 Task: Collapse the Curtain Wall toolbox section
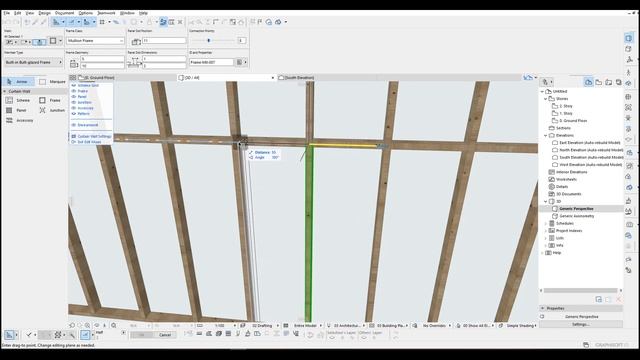(5, 91)
